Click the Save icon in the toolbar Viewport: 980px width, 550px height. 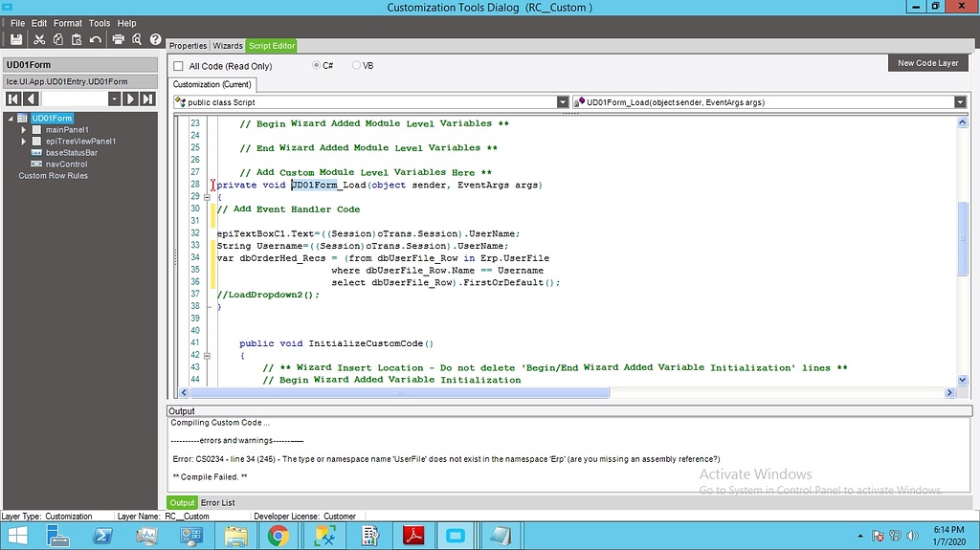tap(16, 39)
